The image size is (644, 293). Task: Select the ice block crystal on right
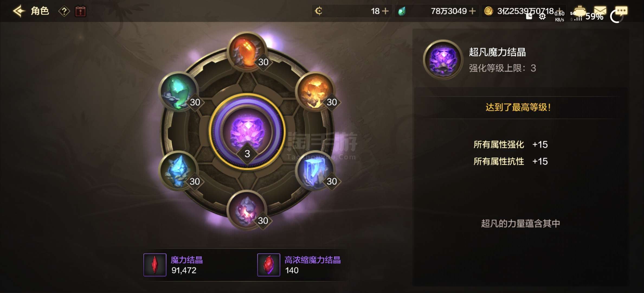pos(315,171)
